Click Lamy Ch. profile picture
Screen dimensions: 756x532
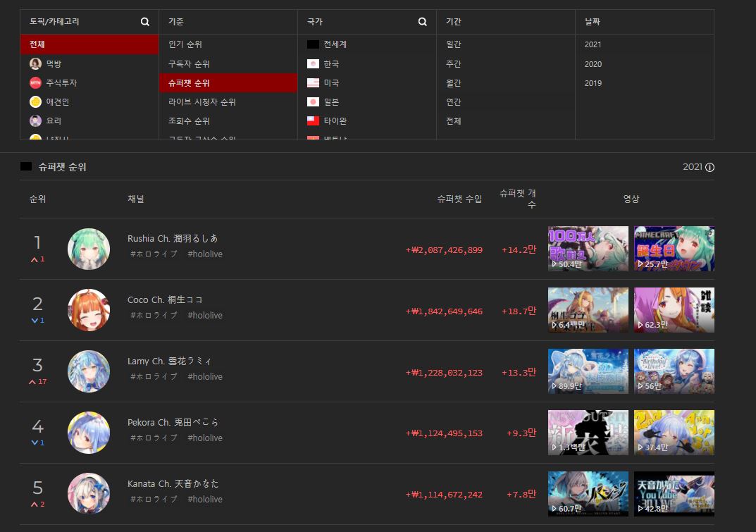(x=89, y=371)
